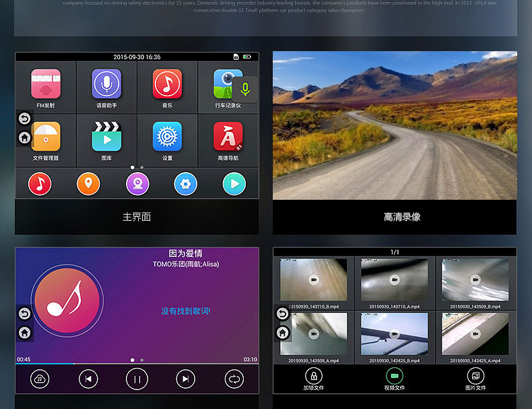The width and height of the screenshot is (532, 409).
Task: Tap the SD card status icon
Action: click(x=236, y=57)
